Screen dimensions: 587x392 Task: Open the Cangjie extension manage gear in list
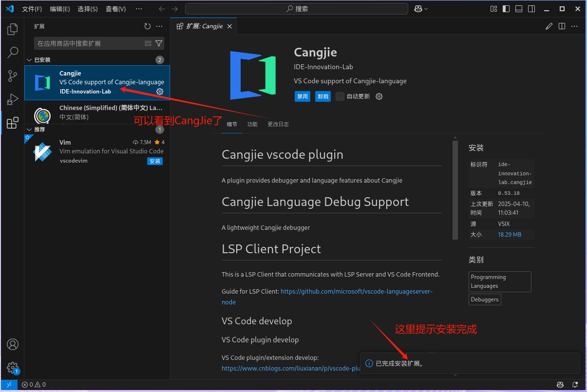(x=160, y=92)
